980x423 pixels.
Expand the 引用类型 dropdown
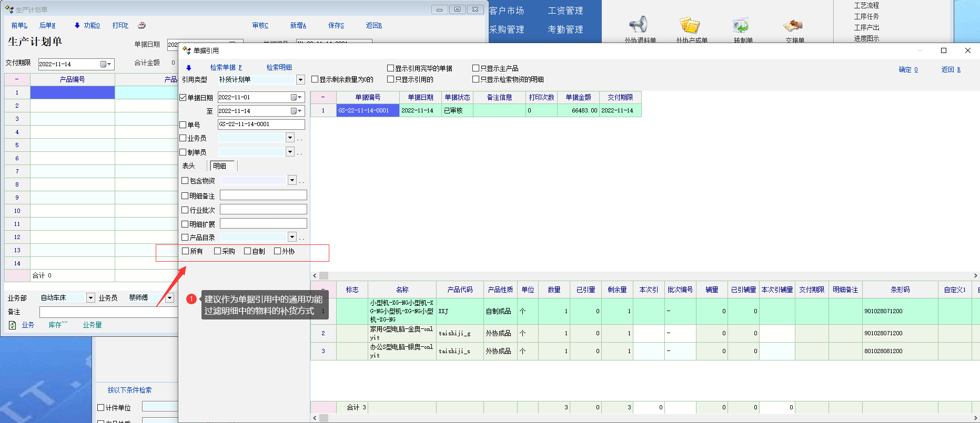coord(300,80)
